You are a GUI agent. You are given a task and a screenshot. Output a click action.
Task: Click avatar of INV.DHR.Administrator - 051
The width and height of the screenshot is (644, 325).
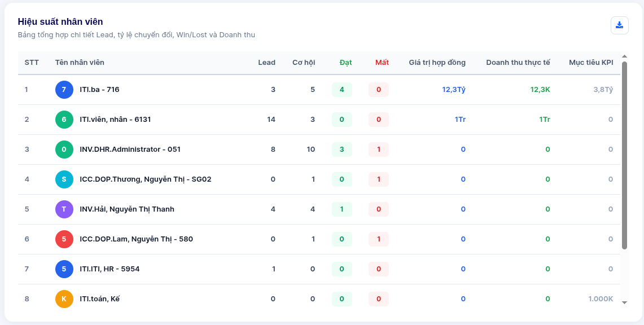(64, 150)
